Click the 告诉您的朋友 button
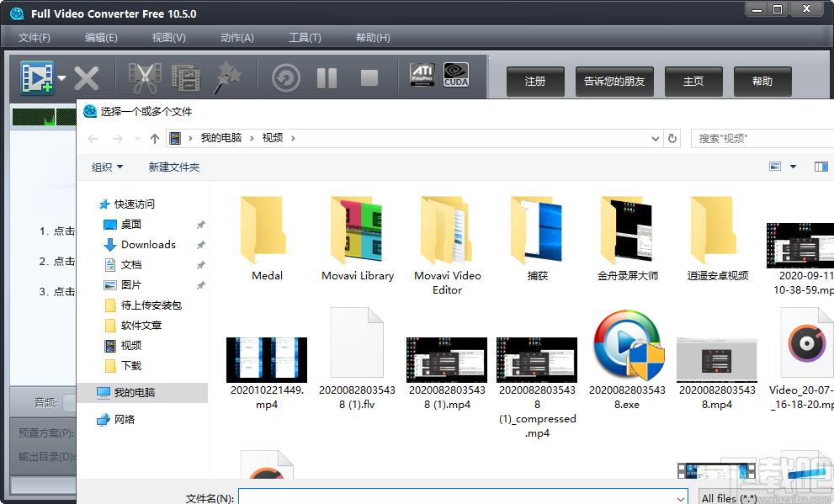Screen dimensions: 834x504 point(614,82)
